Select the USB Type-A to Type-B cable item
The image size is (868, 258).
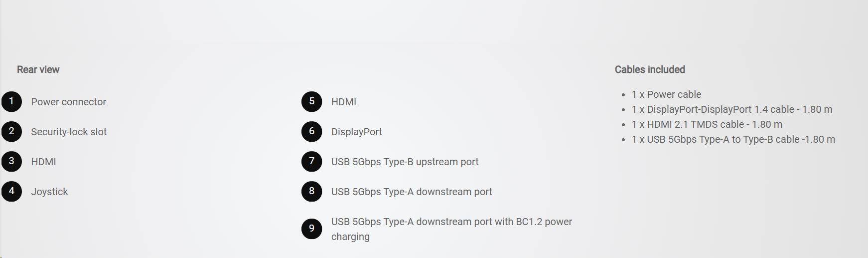coord(733,139)
